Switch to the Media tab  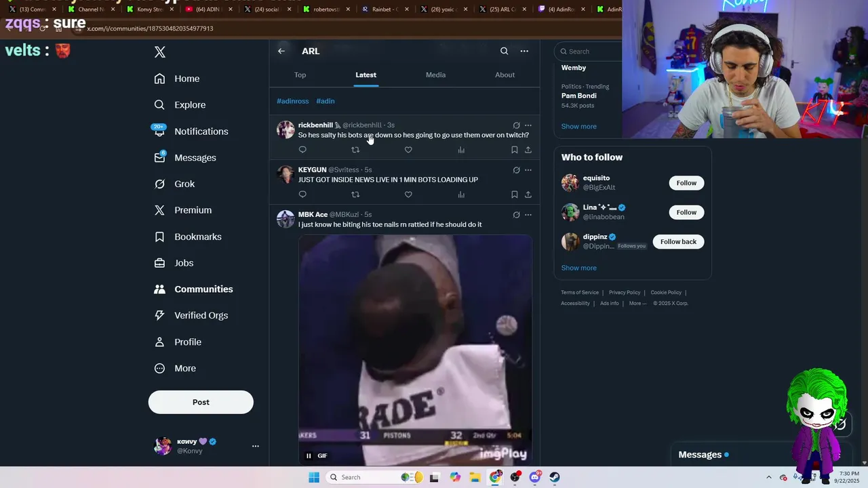pyautogui.click(x=435, y=75)
